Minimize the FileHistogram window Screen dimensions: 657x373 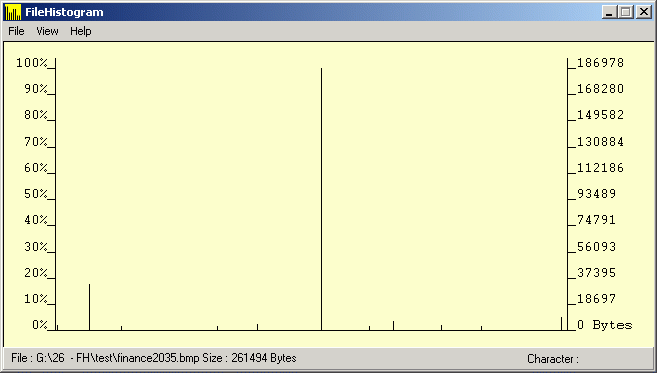point(609,12)
